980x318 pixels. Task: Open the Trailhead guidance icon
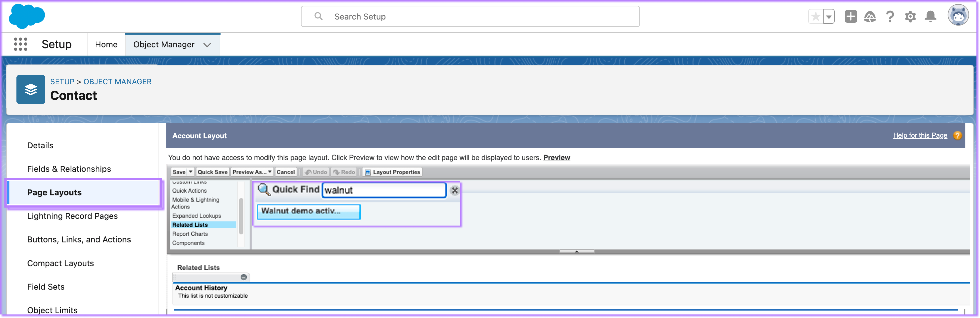tap(870, 16)
